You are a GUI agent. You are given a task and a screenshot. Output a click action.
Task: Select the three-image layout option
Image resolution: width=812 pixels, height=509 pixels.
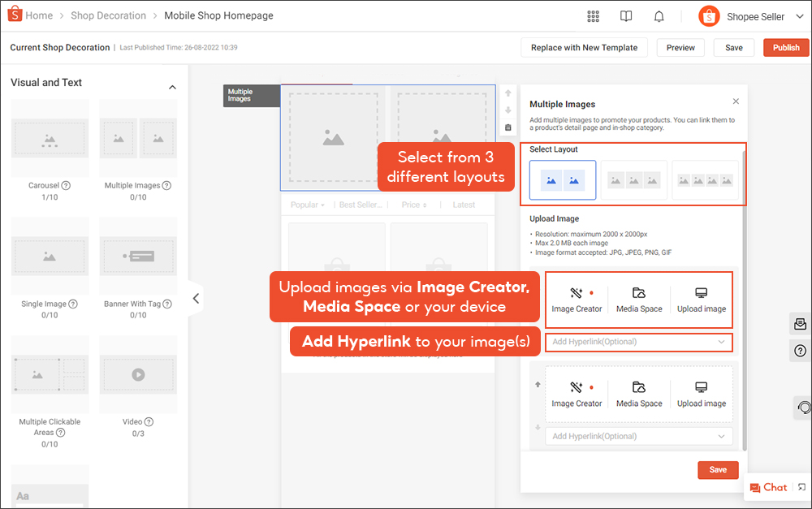pyautogui.click(x=633, y=180)
